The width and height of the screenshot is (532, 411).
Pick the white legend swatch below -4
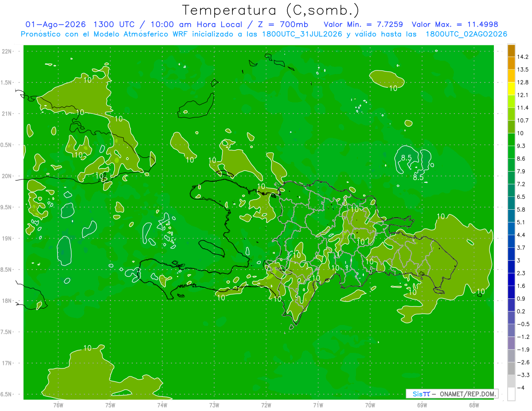(511, 394)
